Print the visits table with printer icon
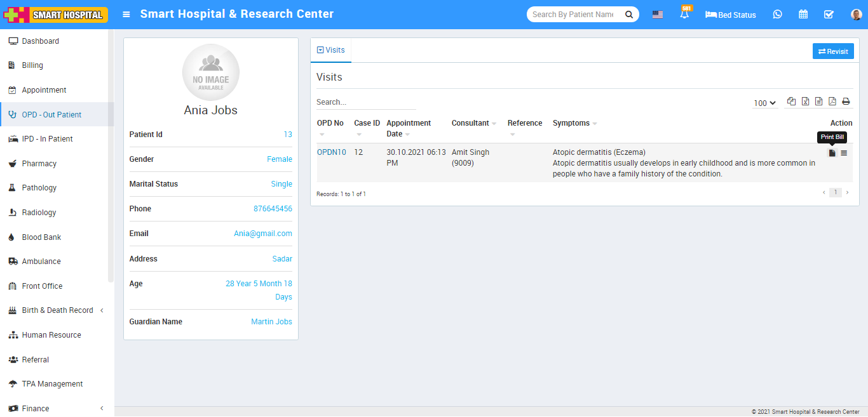 click(x=846, y=102)
